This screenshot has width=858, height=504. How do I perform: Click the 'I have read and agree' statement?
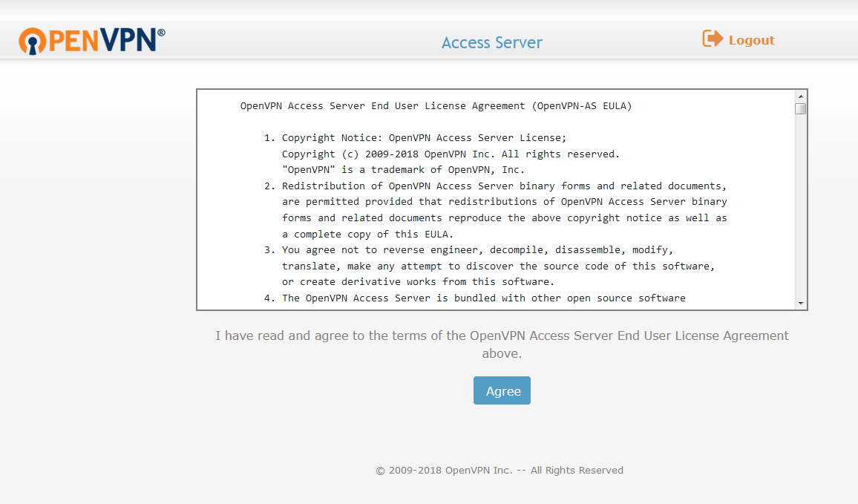point(502,344)
